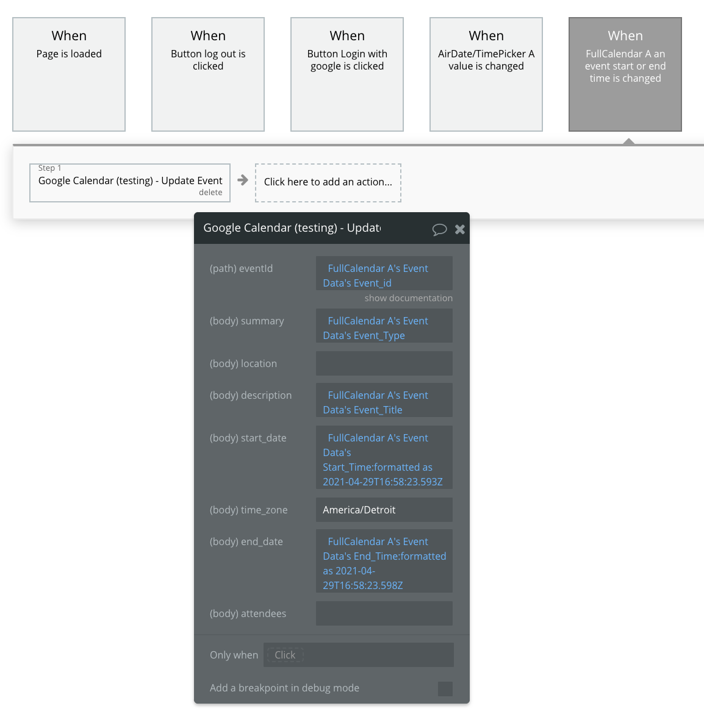Click the (body) summary label
The width and height of the screenshot is (704, 728).
[x=246, y=321]
